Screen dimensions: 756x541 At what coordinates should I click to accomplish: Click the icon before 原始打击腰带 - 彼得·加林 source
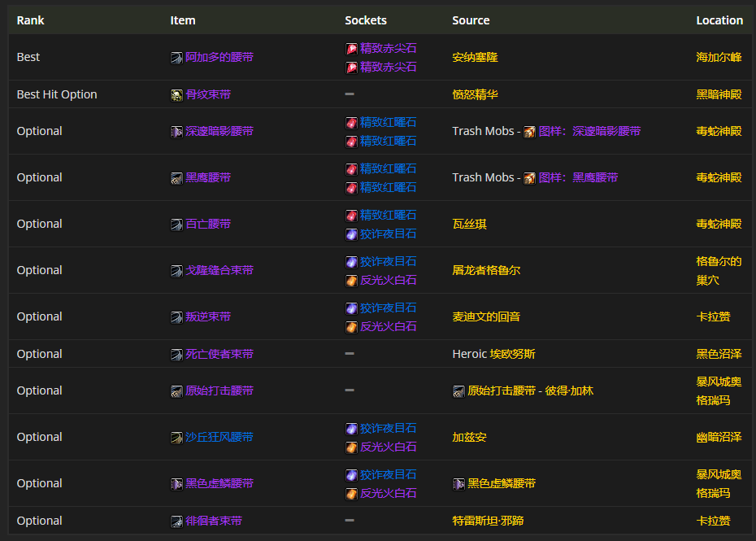click(458, 391)
